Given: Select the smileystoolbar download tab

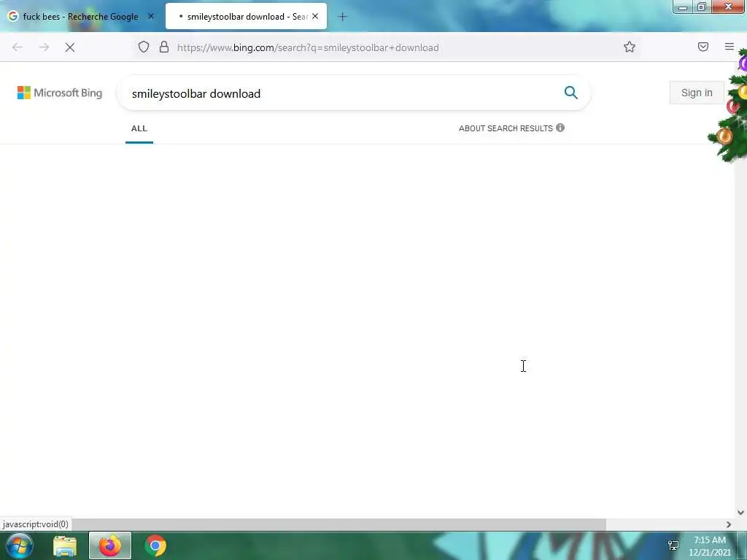Looking at the screenshot, I should tap(247, 16).
